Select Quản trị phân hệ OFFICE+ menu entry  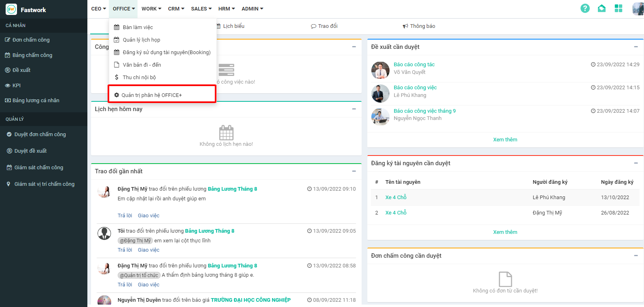coord(151,95)
